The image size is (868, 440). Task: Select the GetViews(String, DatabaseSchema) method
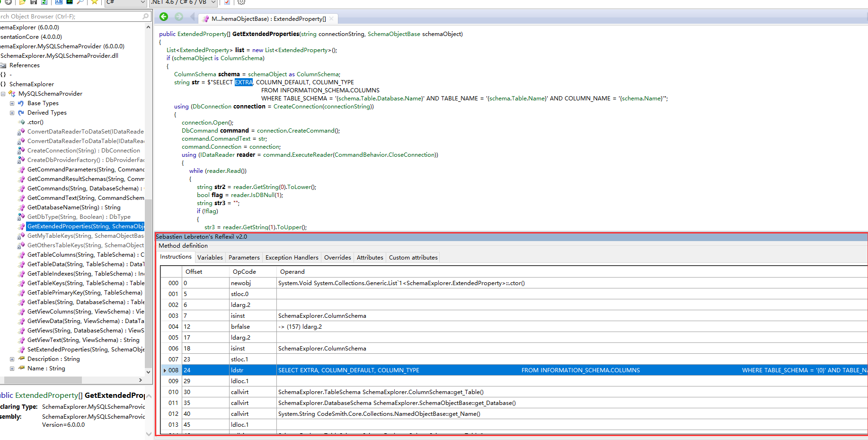click(x=86, y=331)
